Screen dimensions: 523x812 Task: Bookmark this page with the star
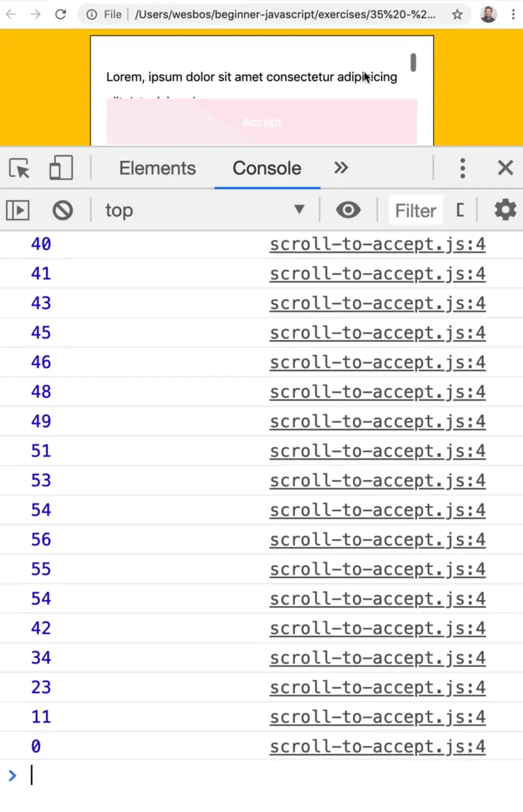click(457, 14)
